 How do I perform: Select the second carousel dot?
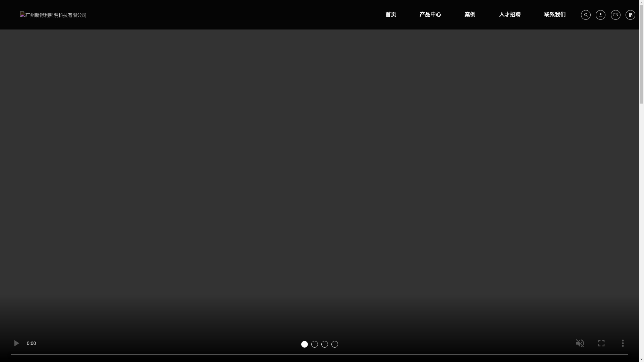tap(315, 344)
